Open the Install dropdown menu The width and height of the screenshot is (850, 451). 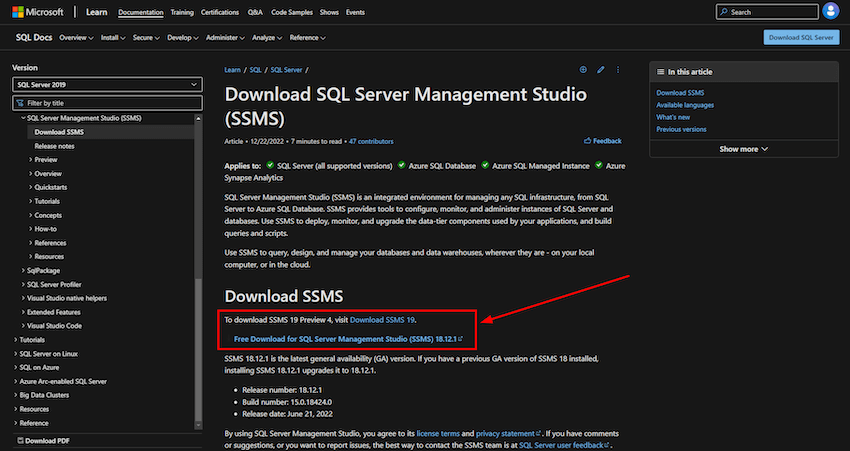[113, 38]
